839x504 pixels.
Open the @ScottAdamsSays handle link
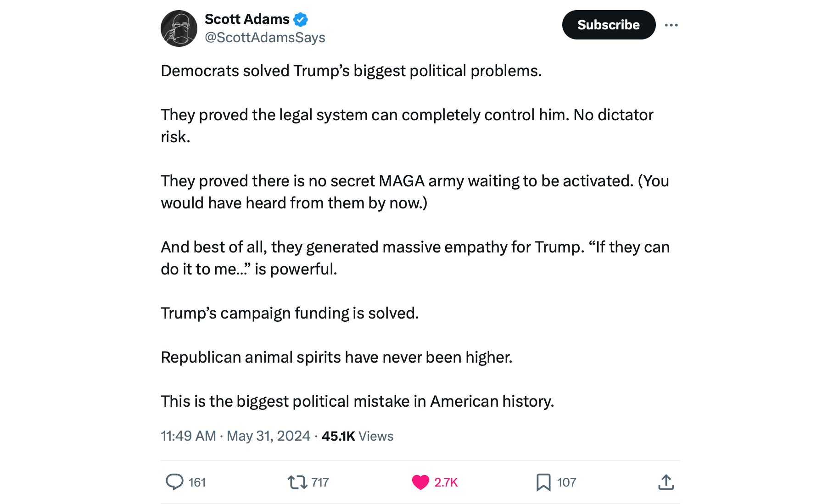pos(265,38)
